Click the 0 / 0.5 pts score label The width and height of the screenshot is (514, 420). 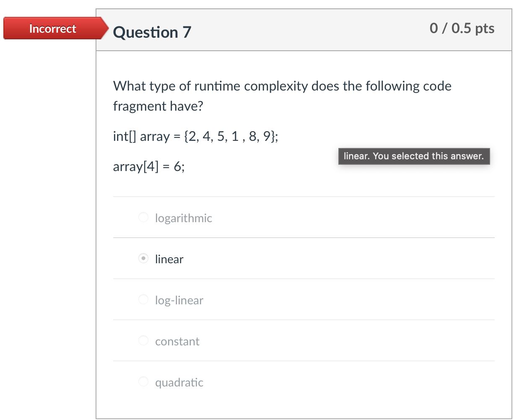pyautogui.click(x=462, y=28)
